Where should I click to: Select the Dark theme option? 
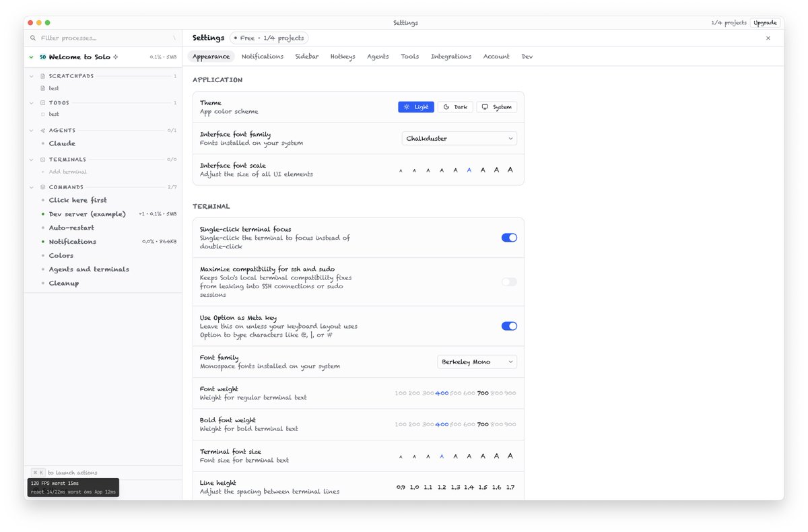[x=455, y=107]
